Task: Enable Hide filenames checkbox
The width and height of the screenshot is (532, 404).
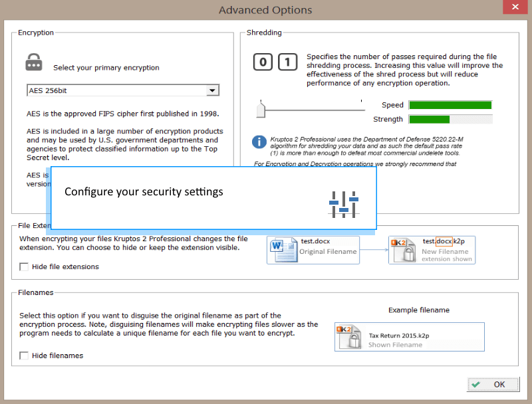Action: coord(24,355)
